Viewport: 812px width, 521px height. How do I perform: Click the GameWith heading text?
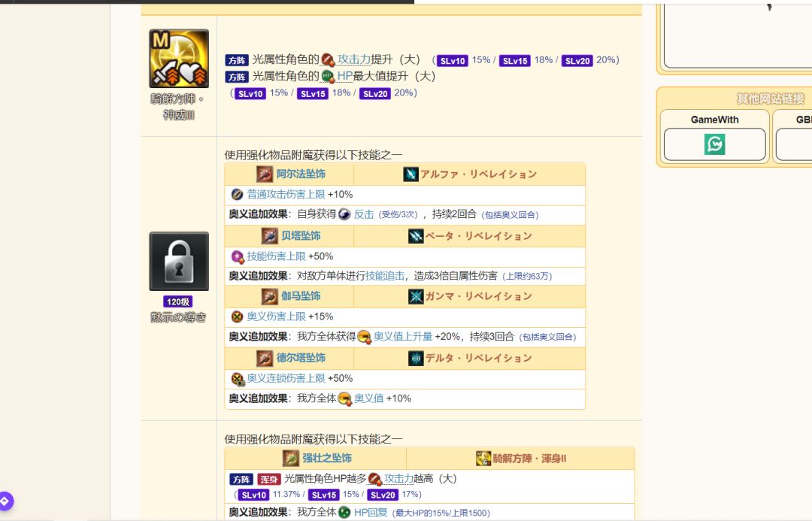click(x=715, y=120)
